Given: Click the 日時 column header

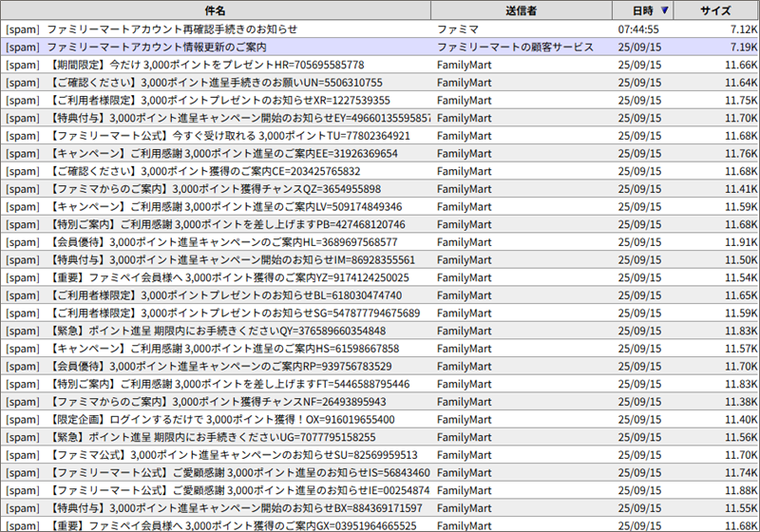Looking at the screenshot, I should point(643,10).
